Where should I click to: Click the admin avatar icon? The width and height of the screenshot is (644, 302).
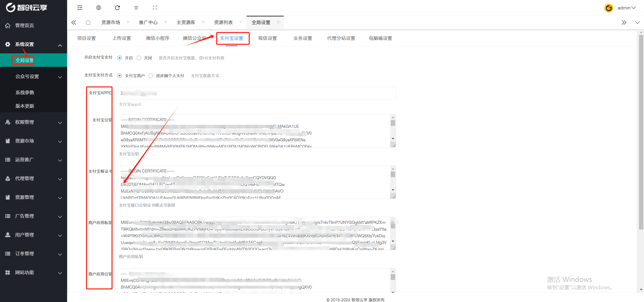tap(609, 8)
